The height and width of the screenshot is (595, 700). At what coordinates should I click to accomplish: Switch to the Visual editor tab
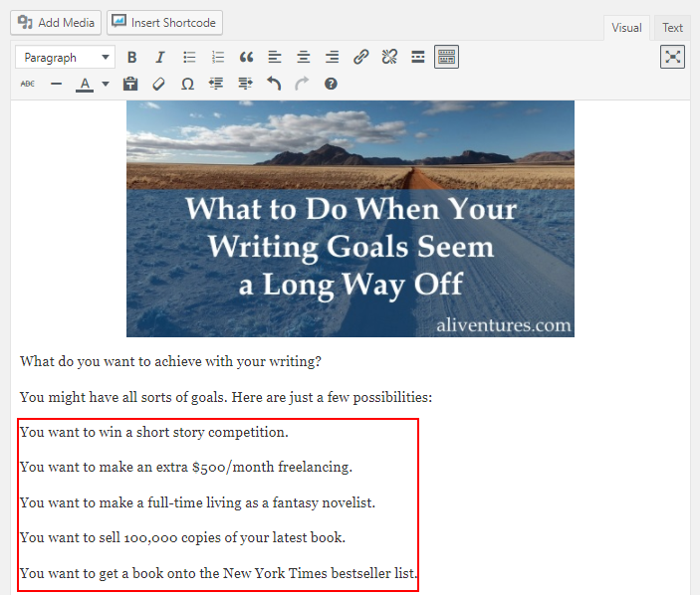coord(626,28)
